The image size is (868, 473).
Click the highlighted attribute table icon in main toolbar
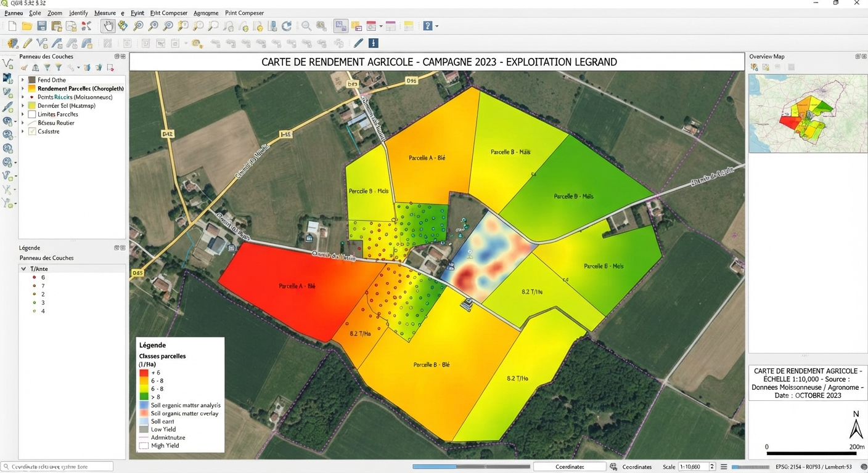340,26
